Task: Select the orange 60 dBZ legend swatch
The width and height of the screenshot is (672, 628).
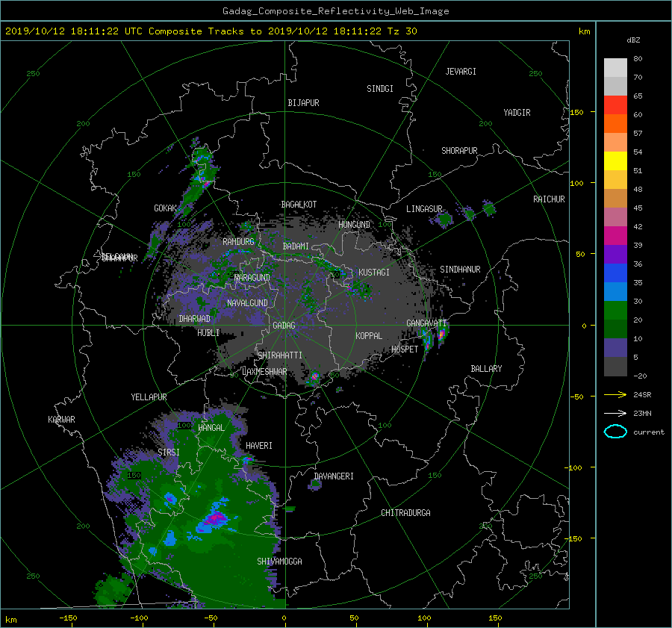Action: (615, 123)
